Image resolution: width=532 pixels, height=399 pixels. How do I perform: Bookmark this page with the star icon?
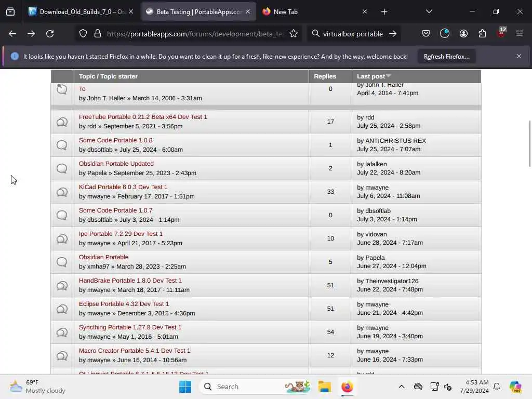coord(294,34)
